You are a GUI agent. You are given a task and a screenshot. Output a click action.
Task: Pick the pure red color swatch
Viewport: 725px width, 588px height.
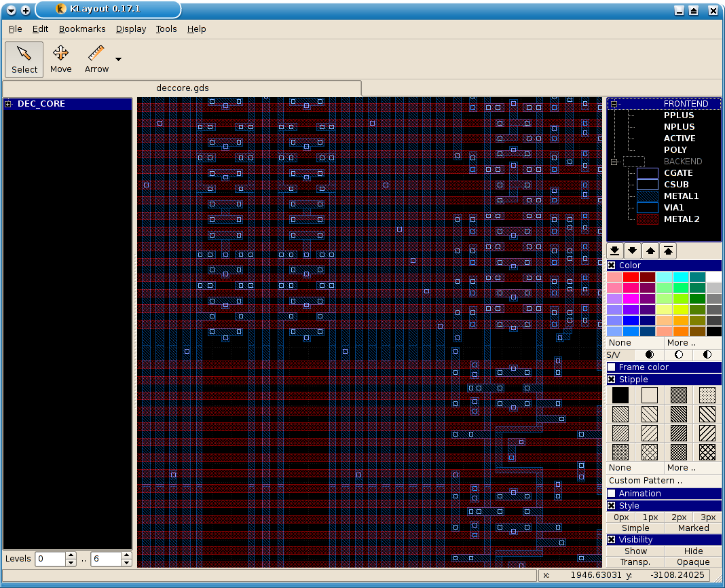point(631,277)
